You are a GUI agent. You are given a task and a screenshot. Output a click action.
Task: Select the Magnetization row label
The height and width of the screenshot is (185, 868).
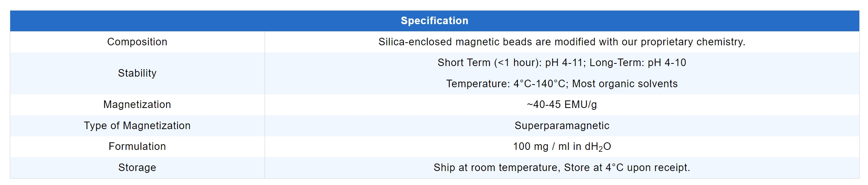pos(137,105)
